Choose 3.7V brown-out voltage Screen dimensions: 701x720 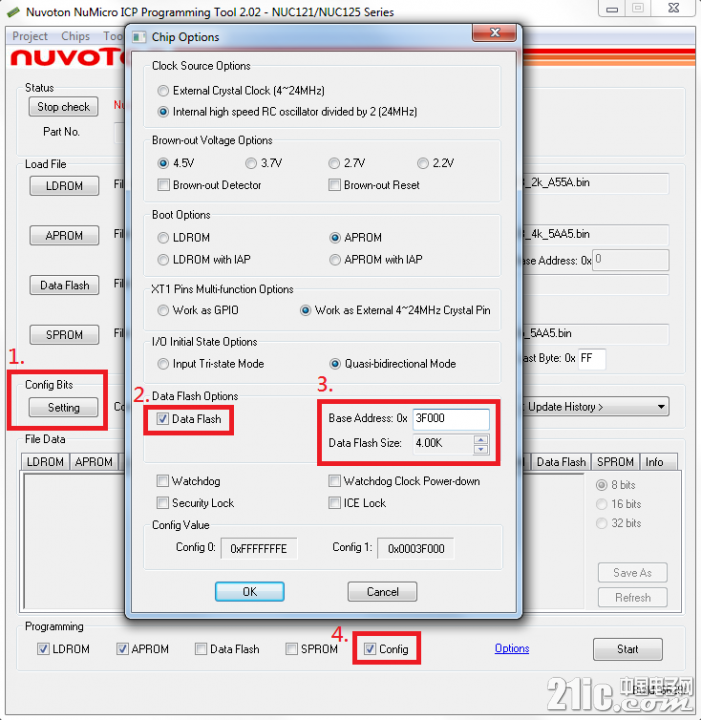[251, 163]
